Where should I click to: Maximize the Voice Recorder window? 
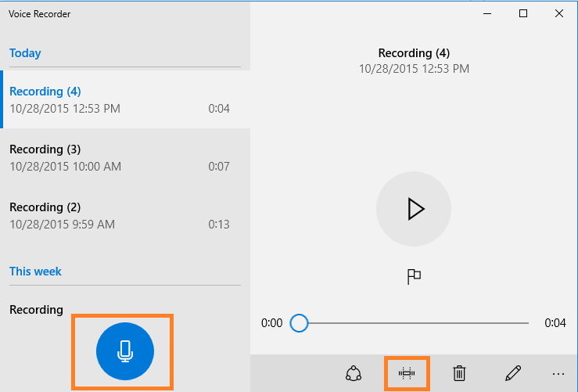tap(523, 13)
